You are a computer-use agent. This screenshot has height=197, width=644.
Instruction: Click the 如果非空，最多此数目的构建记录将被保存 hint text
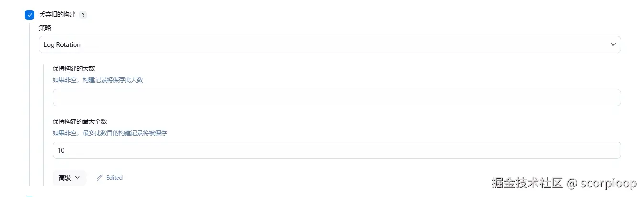[109, 133]
